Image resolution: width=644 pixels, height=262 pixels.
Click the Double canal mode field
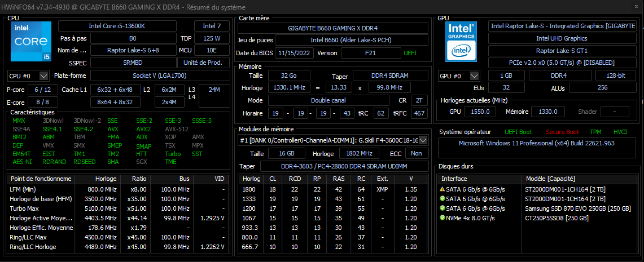[328, 100]
